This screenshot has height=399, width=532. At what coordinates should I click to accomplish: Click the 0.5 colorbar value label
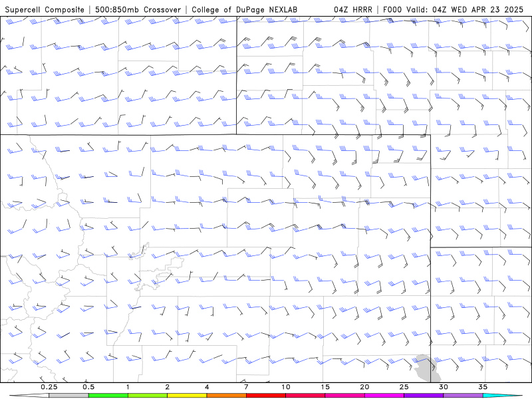pos(88,387)
